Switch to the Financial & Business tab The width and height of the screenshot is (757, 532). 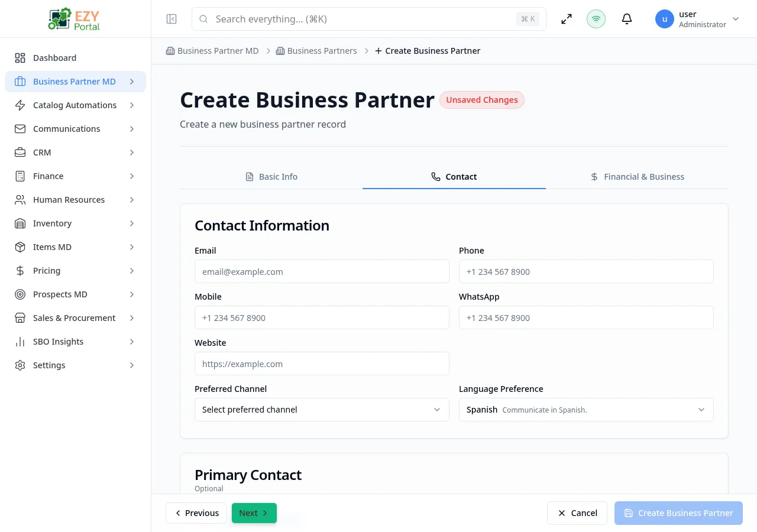(638, 176)
